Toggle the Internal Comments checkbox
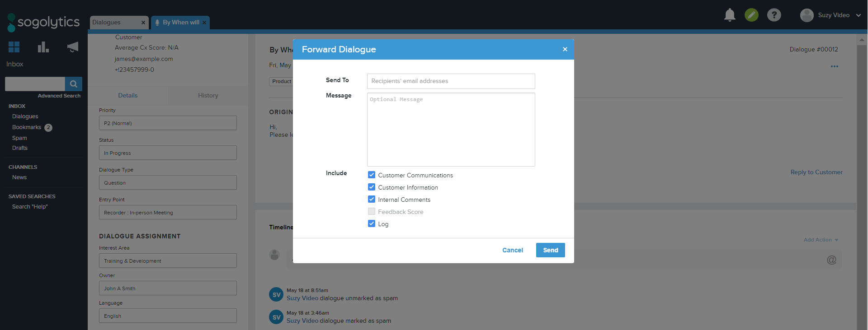The height and width of the screenshot is (330, 868). (x=372, y=199)
